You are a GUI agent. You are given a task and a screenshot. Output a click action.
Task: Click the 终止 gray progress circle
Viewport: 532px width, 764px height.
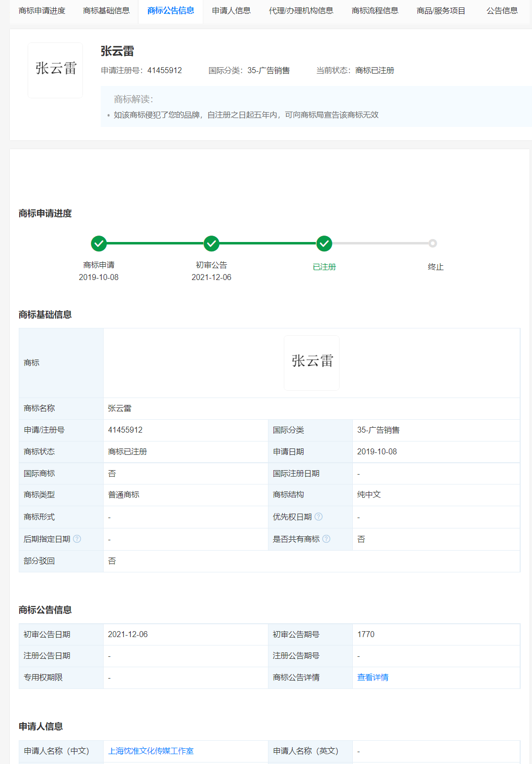click(x=433, y=243)
